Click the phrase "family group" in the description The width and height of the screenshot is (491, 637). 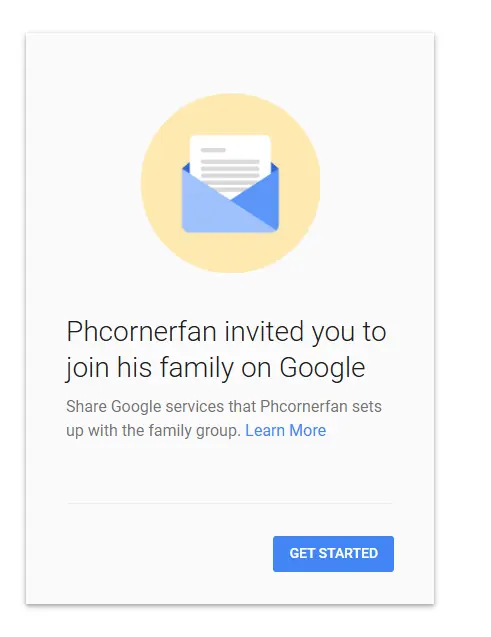pos(195,431)
